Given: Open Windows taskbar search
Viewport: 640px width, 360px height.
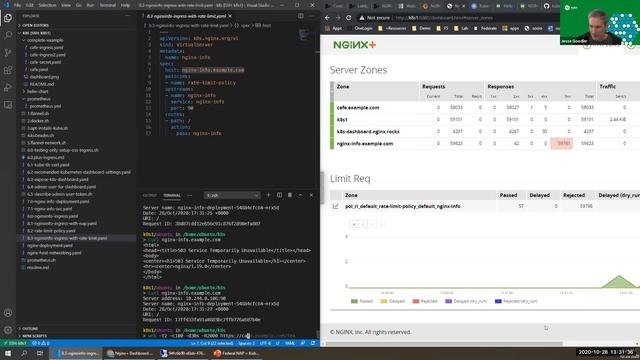Looking at the screenshot, I should coord(24,353).
